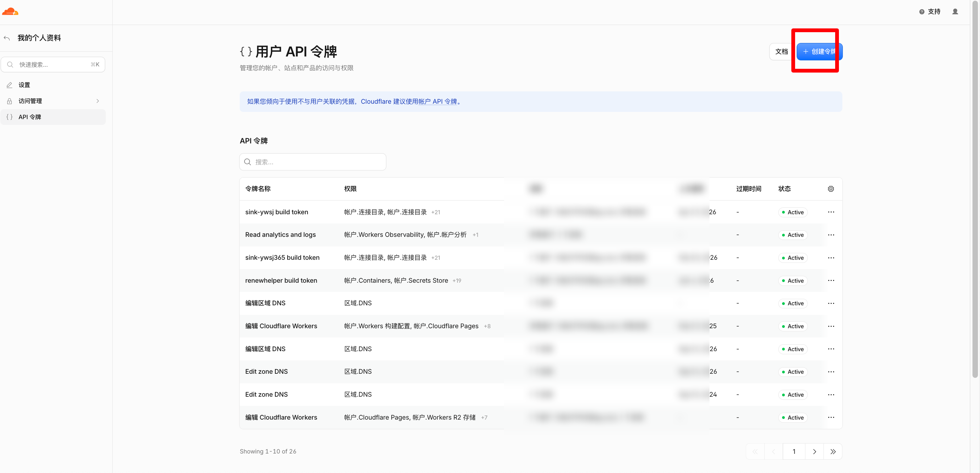Click the braces icon beside API 令牌 in sidebar
980x473 pixels.
point(10,117)
